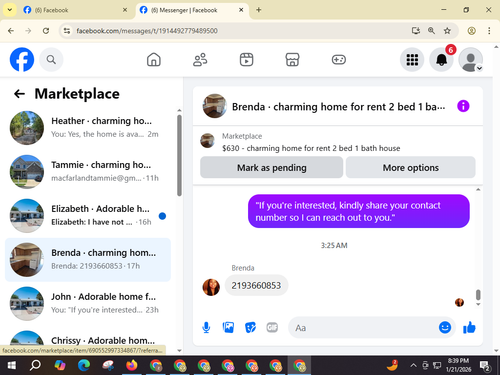Open Chrome profile icon

point(471,31)
